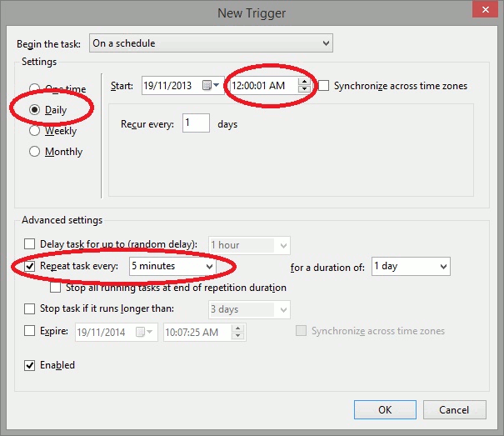Choose the Weekly radio button

pyautogui.click(x=35, y=131)
